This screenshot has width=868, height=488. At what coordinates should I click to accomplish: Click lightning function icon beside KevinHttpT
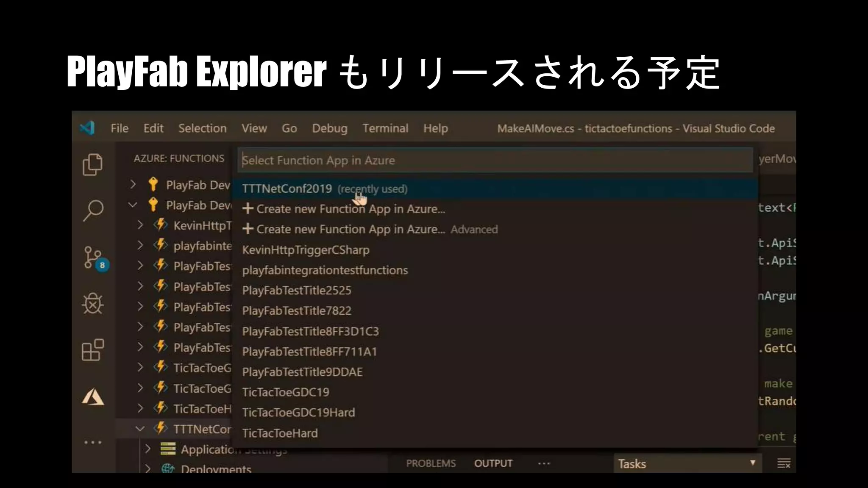tap(161, 225)
